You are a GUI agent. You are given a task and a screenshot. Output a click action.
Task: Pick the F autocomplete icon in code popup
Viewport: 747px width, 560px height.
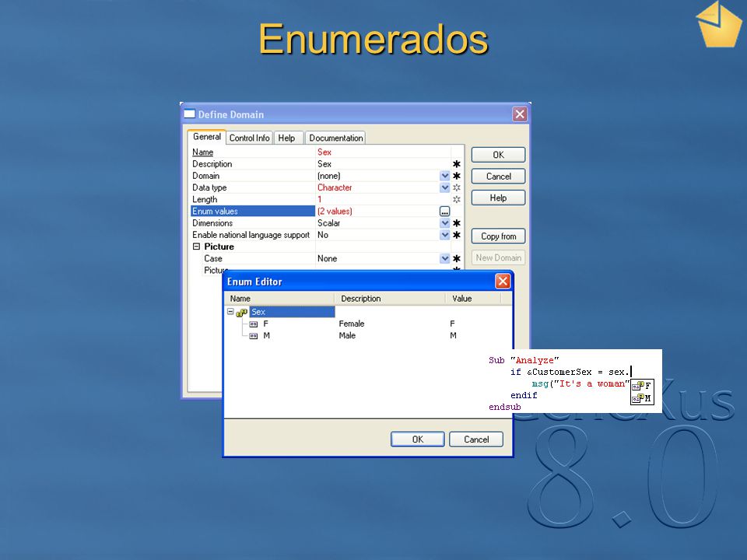[x=638, y=386]
